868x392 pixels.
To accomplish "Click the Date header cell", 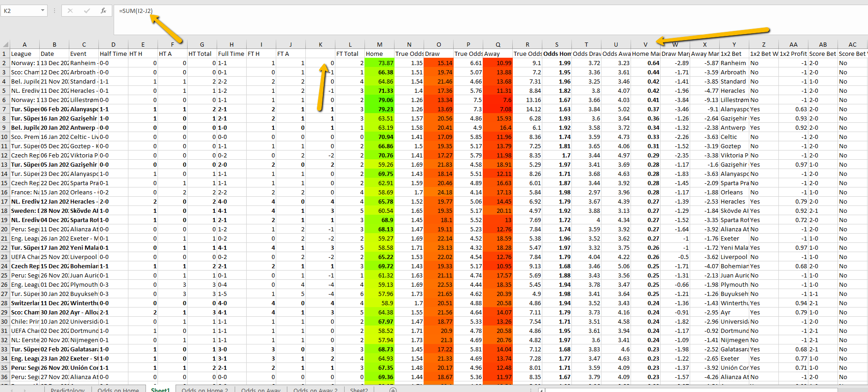I will click(x=55, y=54).
